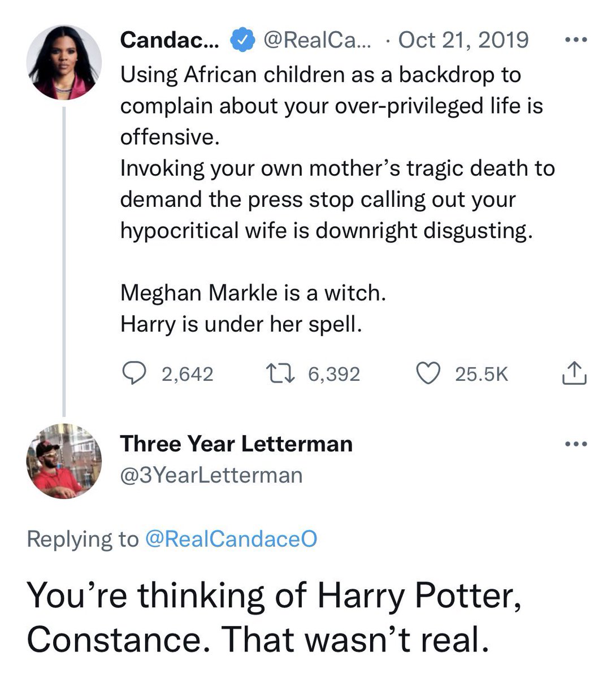Open three-dot menu beside Three Year Letterman

tap(576, 444)
